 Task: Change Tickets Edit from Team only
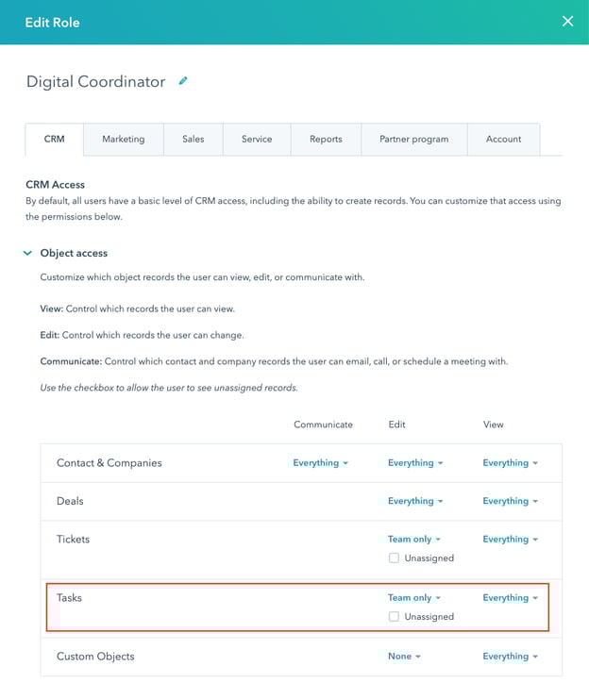[x=414, y=540]
